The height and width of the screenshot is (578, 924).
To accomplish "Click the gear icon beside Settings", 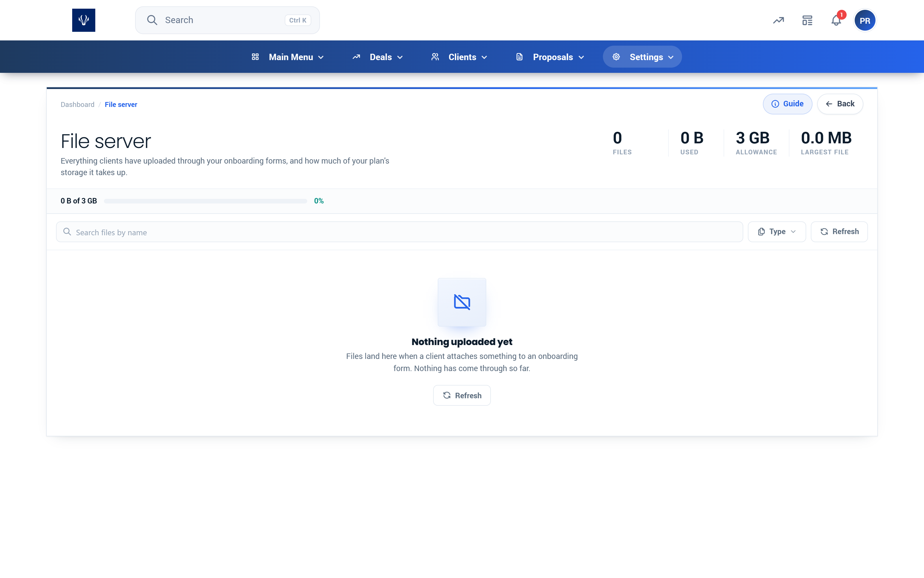I will tap(616, 57).
